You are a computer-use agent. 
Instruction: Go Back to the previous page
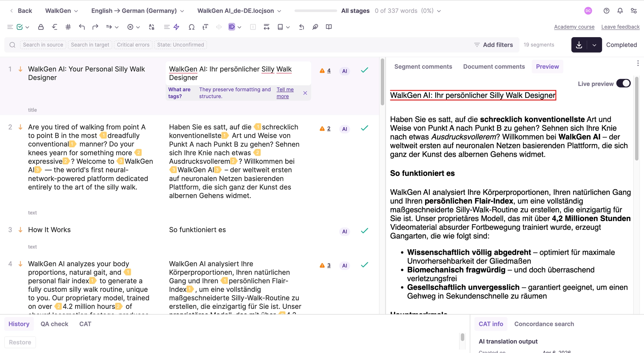pos(21,11)
